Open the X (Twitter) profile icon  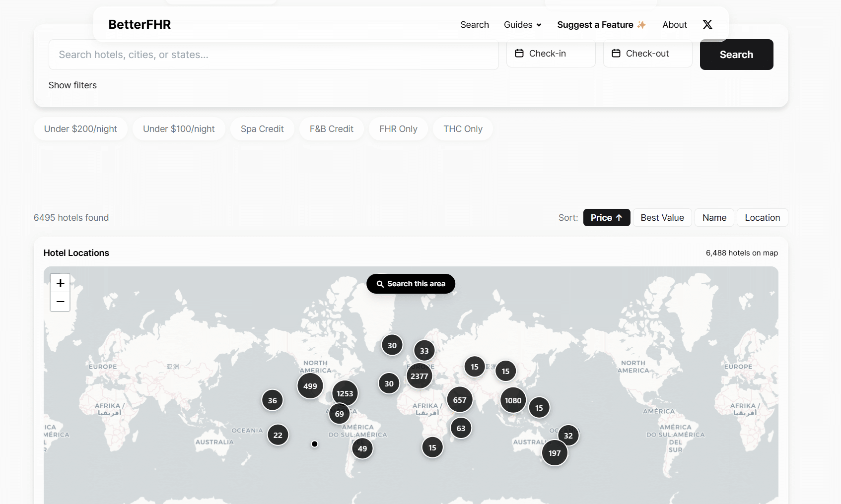click(x=707, y=25)
